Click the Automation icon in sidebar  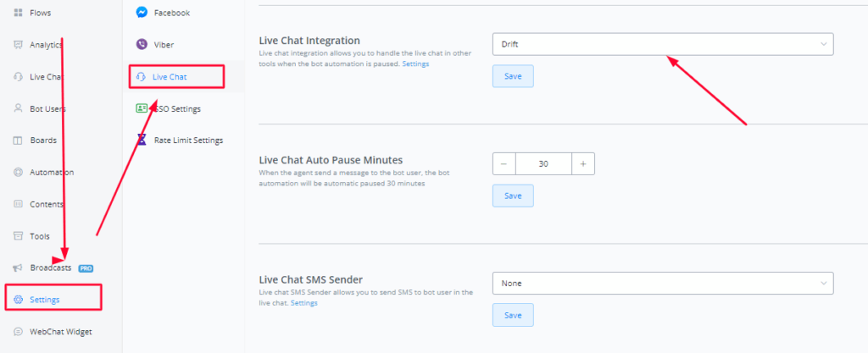(19, 172)
